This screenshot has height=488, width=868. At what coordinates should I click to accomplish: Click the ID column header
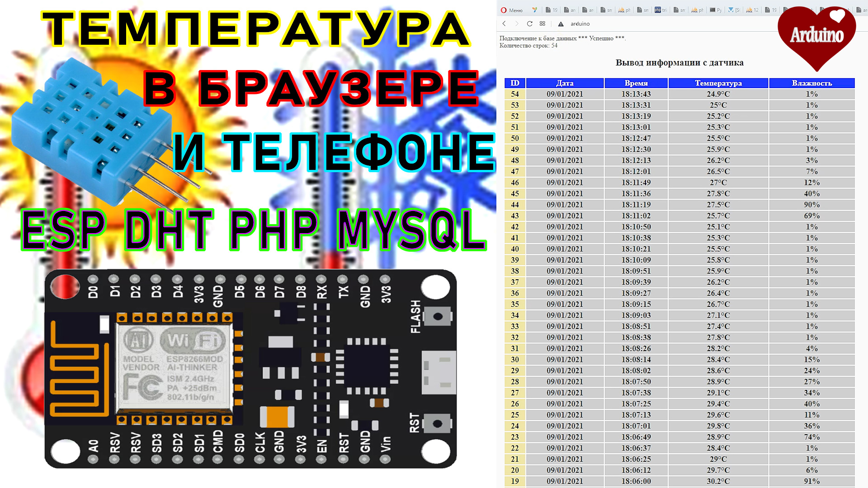514,83
